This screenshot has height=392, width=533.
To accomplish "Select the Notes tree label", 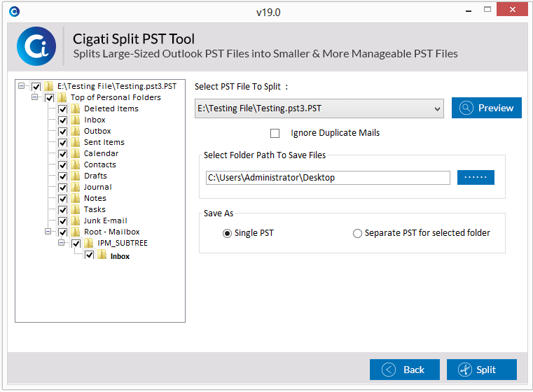I will tap(95, 198).
